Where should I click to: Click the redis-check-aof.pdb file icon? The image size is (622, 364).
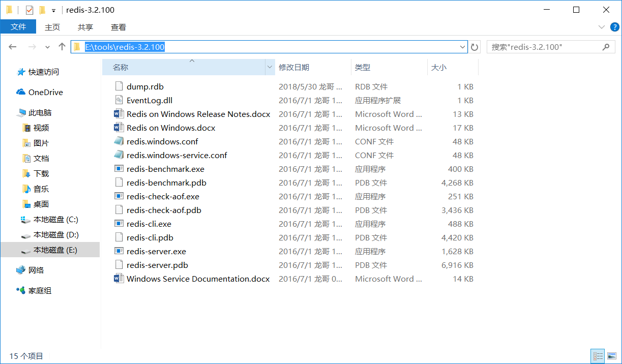119,210
